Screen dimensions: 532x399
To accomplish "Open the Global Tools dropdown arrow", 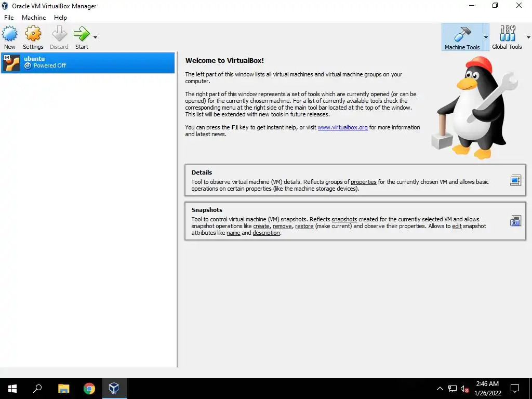I will coord(528,37).
